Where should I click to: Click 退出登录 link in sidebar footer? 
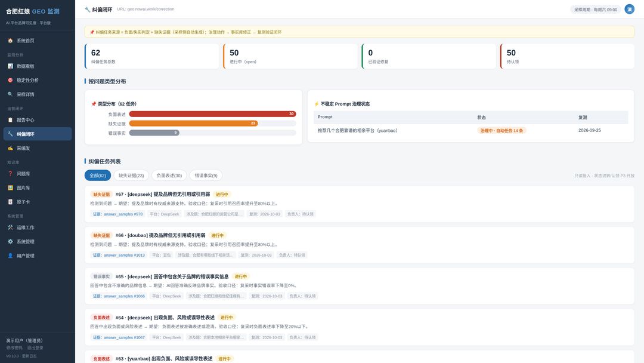coord(35,348)
